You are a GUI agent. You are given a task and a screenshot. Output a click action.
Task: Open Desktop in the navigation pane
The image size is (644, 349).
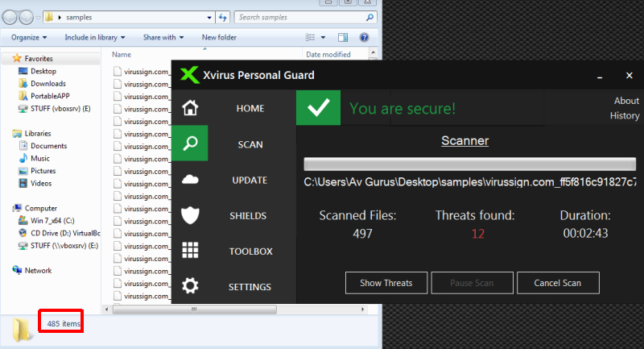(x=43, y=71)
